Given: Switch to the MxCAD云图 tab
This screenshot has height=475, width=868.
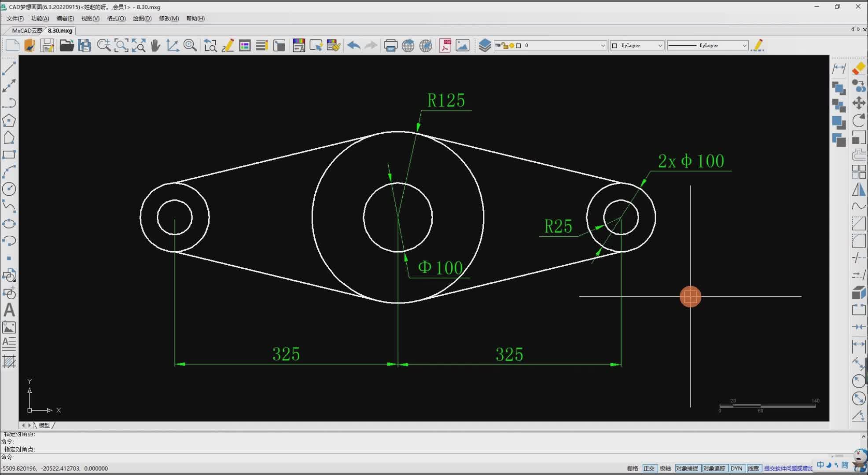Looking at the screenshot, I should click(26, 30).
